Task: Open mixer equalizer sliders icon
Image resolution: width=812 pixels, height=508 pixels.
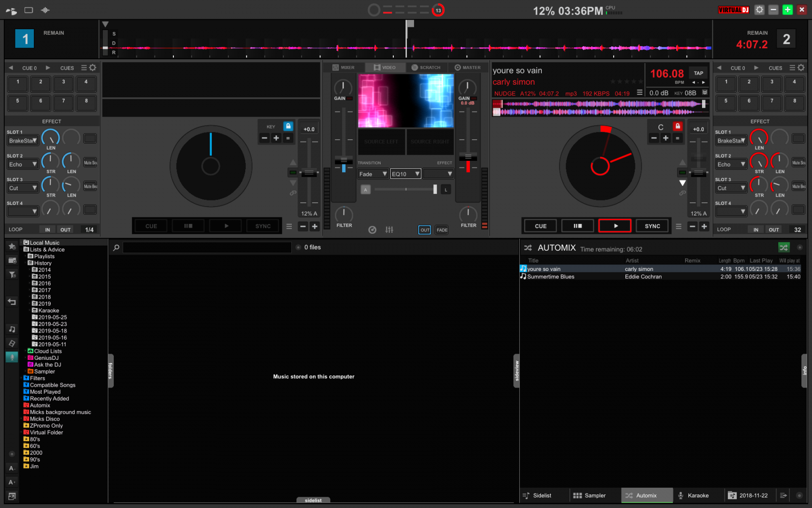Action: point(389,230)
